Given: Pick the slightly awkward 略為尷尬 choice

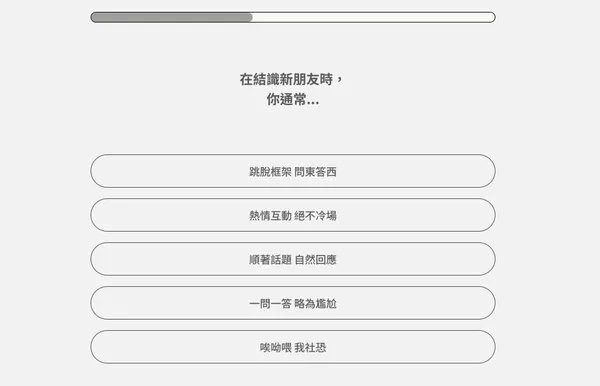Looking at the screenshot, I should coord(293,303).
